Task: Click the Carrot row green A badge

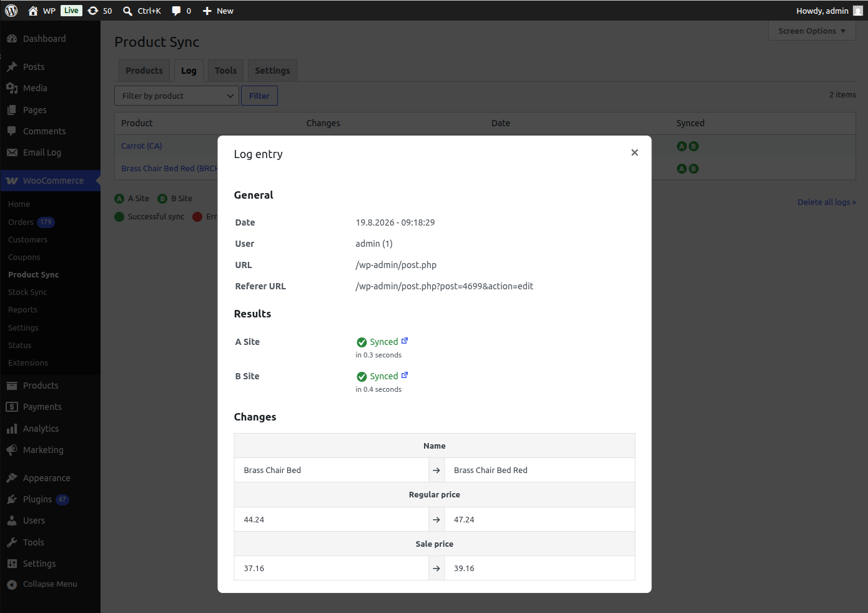Action: [682, 146]
